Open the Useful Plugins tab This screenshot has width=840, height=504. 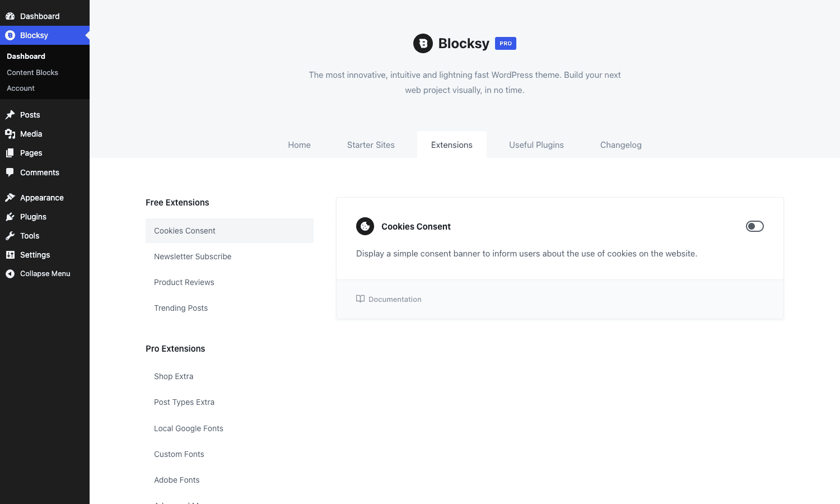tap(536, 145)
